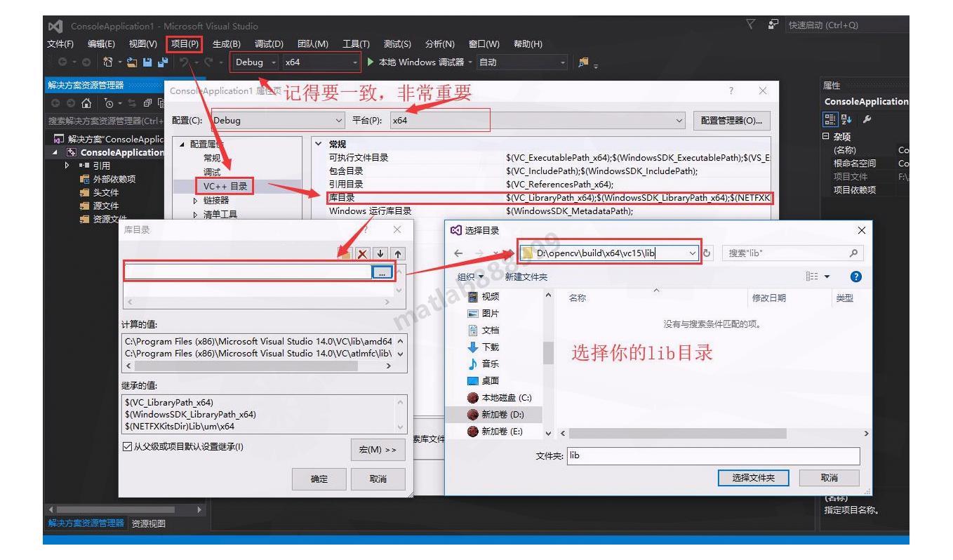Image resolution: width=953 pixels, height=560 pixels.
Task: Expand the 清单工具 tree node
Action: (x=196, y=214)
